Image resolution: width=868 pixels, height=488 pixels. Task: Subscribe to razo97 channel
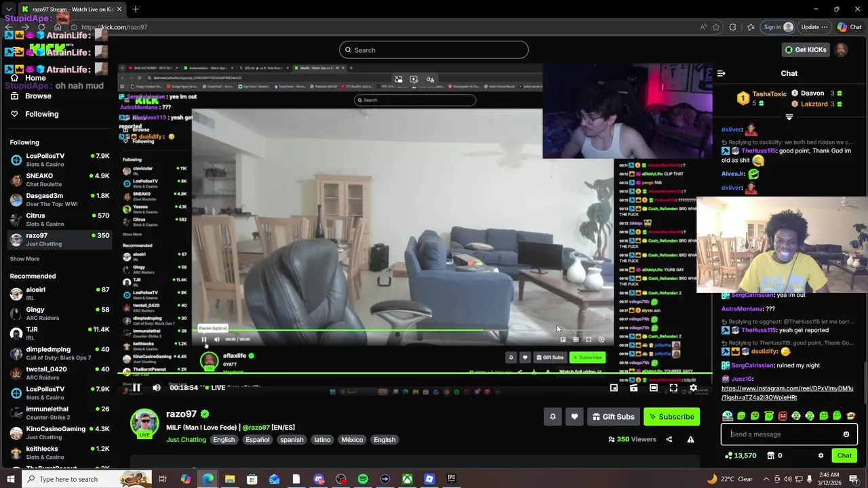tap(671, 417)
